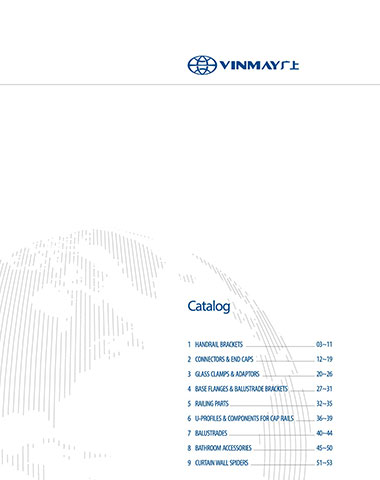This screenshot has width=380, height=480.
Task: Go to Glass Clamps & Adaptors entry
Action: [x=227, y=374]
